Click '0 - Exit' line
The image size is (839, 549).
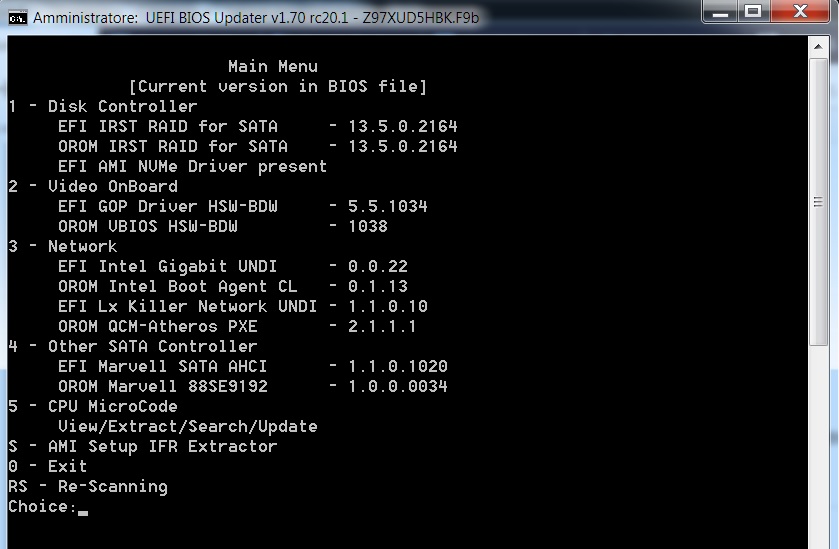(x=48, y=467)
